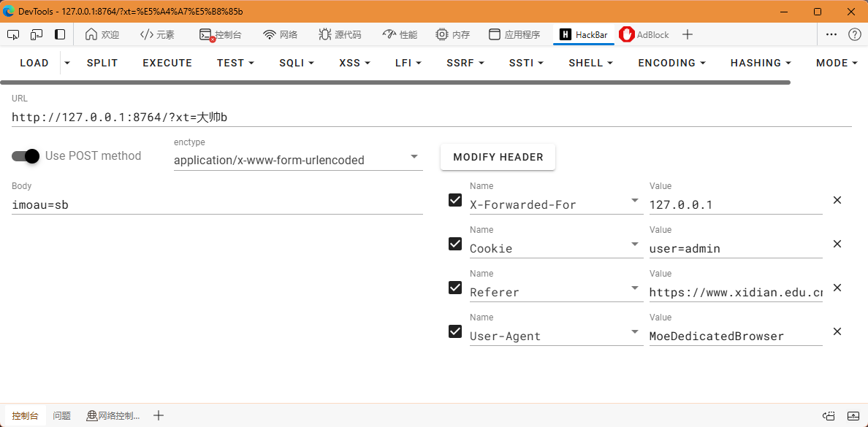The image size is (868, 427).
Task: Open the ENCODING dropdown menu
Action: coord(671,63)
